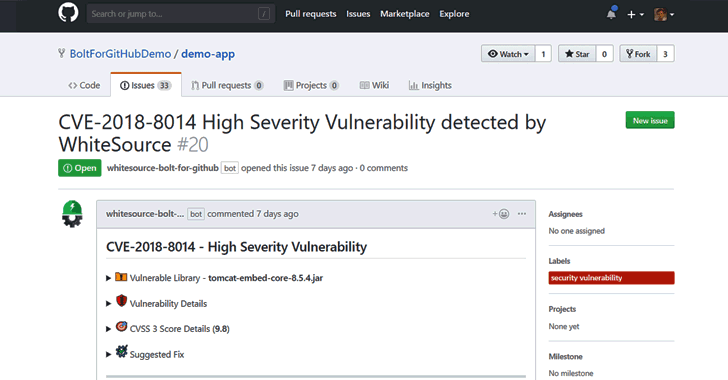Open the plus create-new dropdown

point(635,14)
